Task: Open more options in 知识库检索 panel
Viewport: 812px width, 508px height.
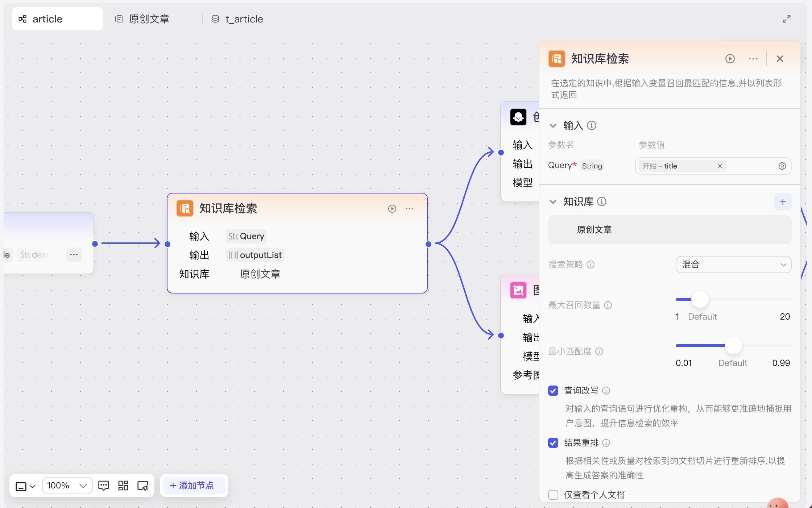Action: point(753,59)
